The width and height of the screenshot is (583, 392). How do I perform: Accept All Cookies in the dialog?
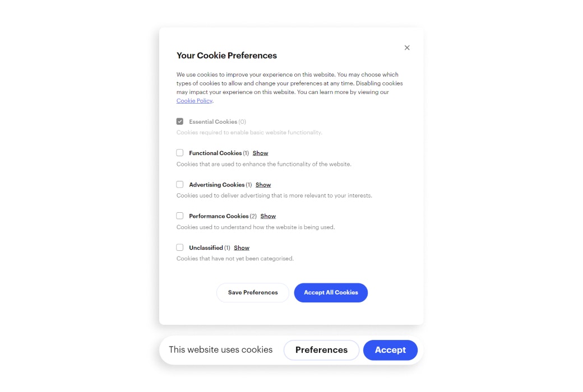click(x=331, y=292)
